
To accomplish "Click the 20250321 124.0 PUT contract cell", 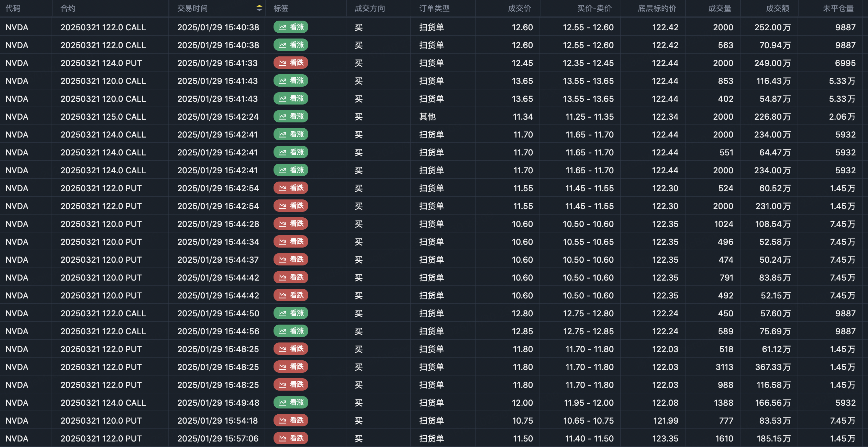I will tap(101, 63).
